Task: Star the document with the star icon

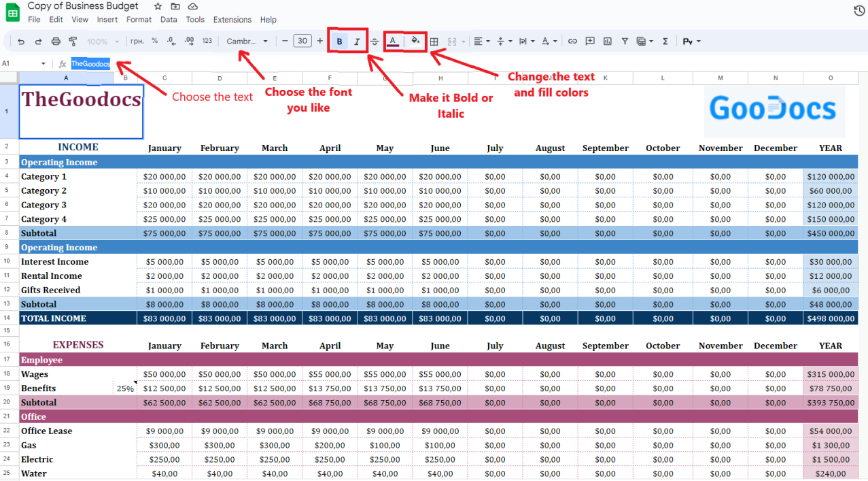Action: point(158,6)
